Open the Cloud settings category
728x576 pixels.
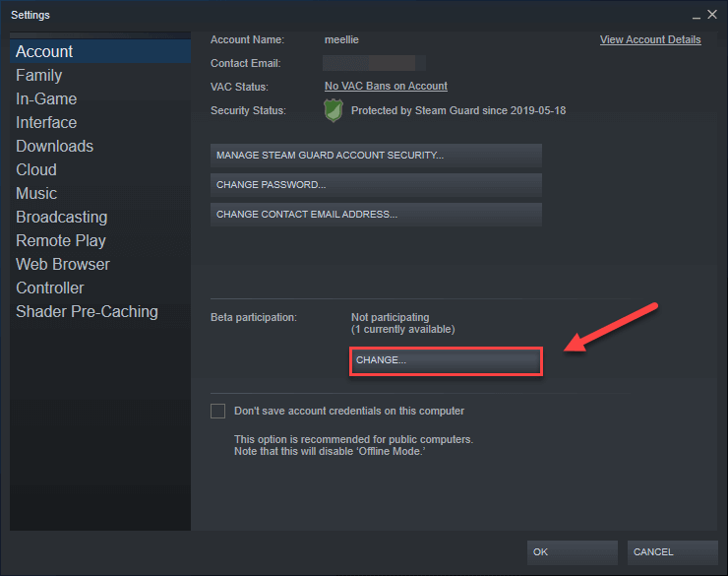point(99,169)
